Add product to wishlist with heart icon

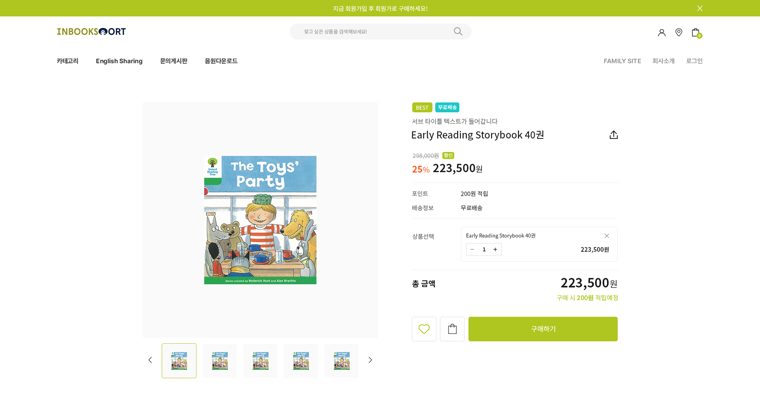[x=424, y=329]
